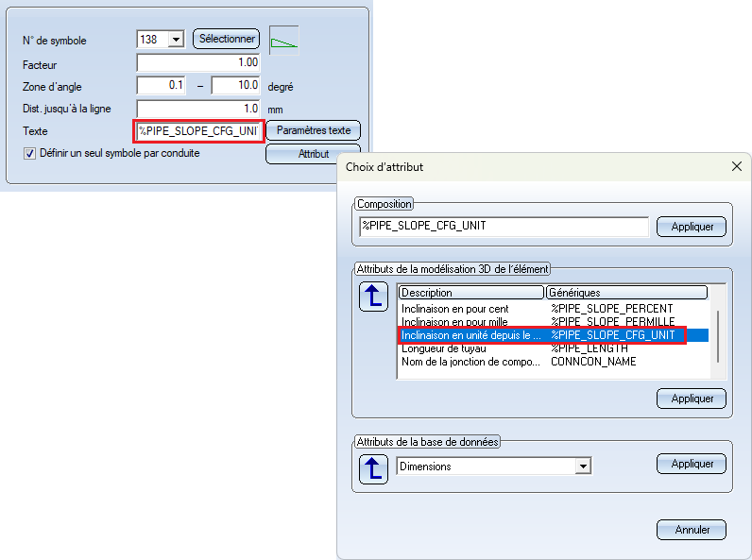Apply the database attribute
This screenshot has width=752, height=560.
[692, 464]
